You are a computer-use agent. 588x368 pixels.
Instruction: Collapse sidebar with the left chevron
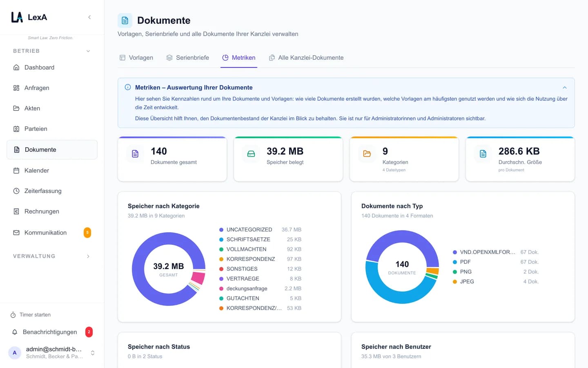[x=89, y=17]
